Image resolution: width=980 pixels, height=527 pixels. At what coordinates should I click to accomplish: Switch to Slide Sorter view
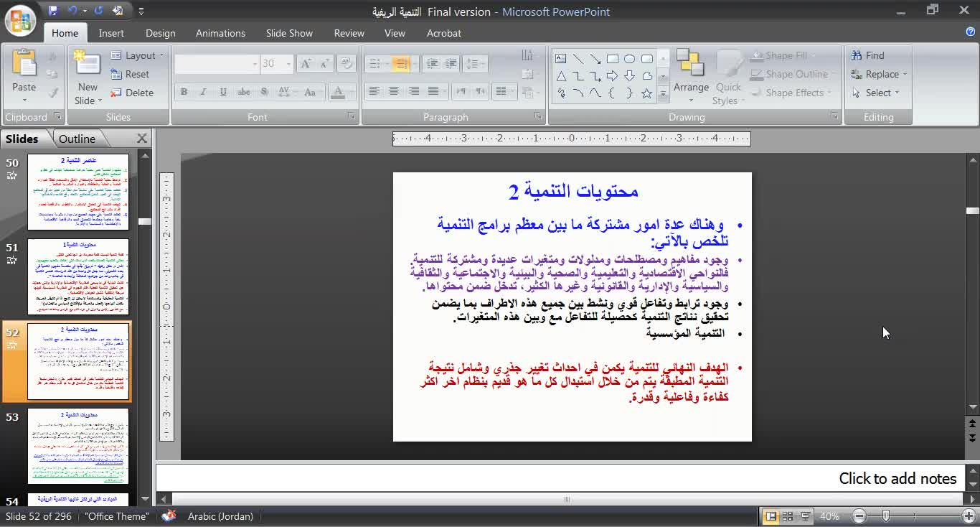tap(787, 516)
